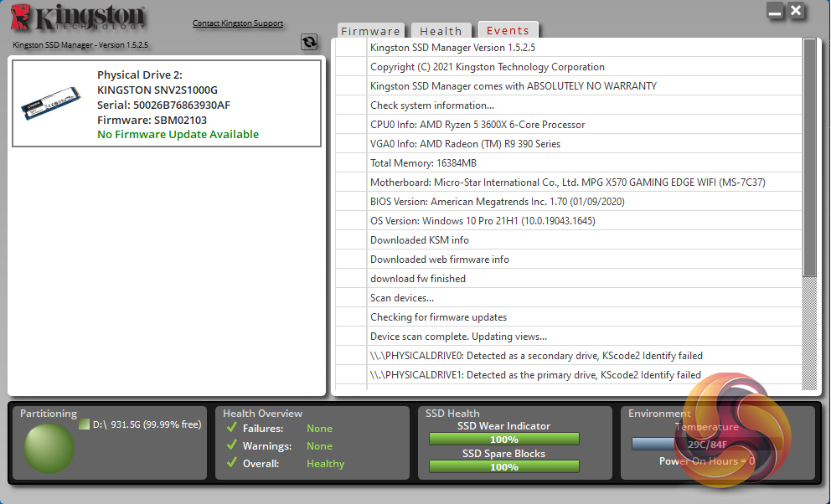
Task: Click the 'KINGSTON SNV2S1000G' model text
Action: (x=157, y=90)
